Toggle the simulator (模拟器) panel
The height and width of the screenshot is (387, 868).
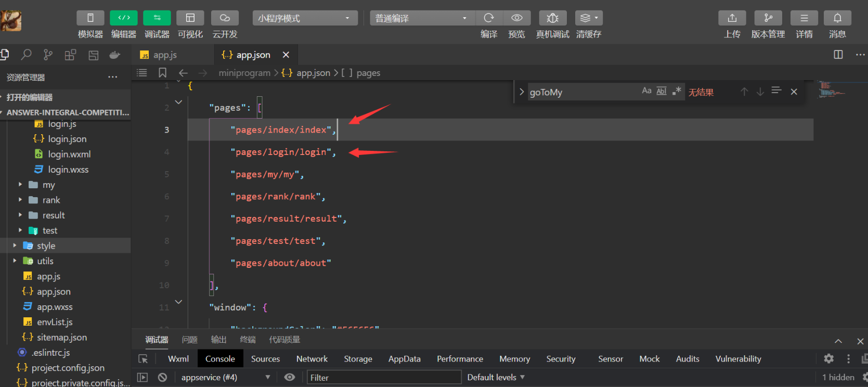(x=90, y=18)
